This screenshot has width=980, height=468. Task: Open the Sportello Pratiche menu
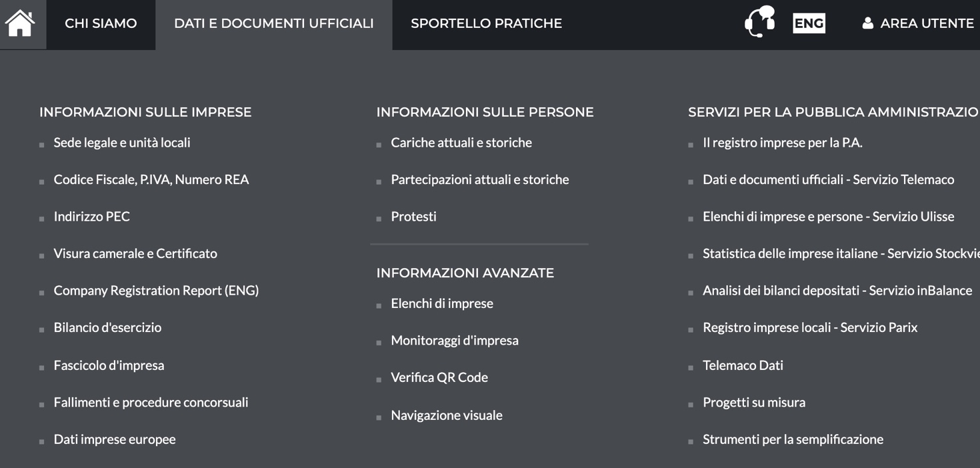click(x=486, y=23)
